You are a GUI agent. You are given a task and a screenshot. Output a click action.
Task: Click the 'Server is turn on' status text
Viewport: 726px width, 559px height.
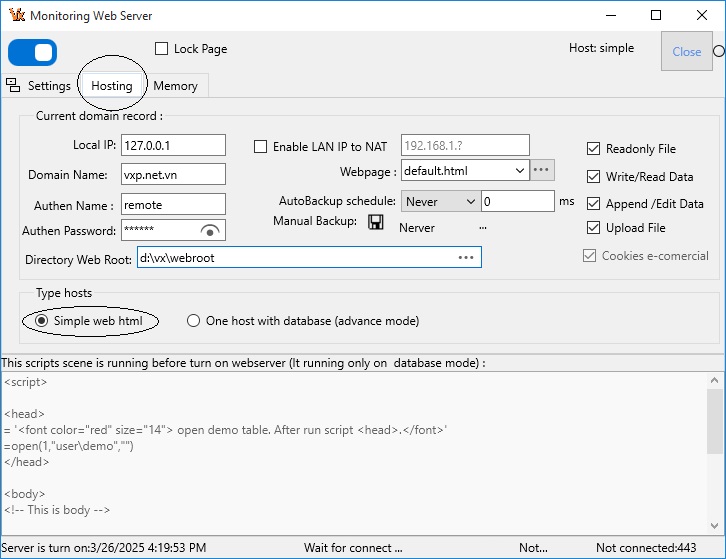(104, 548)
